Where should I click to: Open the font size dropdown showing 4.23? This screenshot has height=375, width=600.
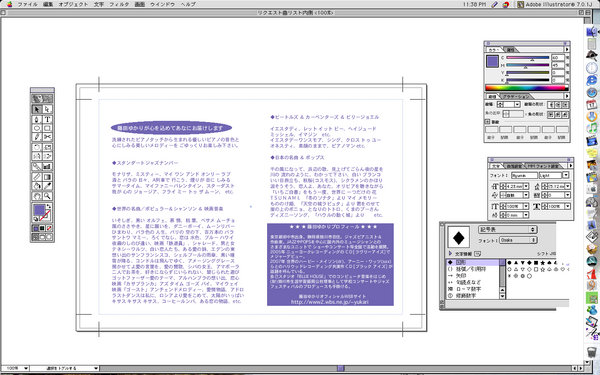(526, 186)
